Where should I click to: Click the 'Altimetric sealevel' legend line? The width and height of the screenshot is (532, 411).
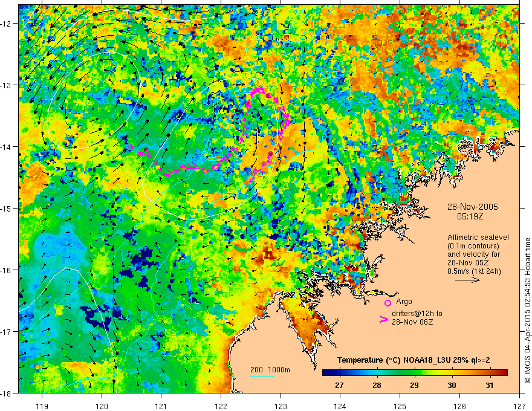[478, 238]
